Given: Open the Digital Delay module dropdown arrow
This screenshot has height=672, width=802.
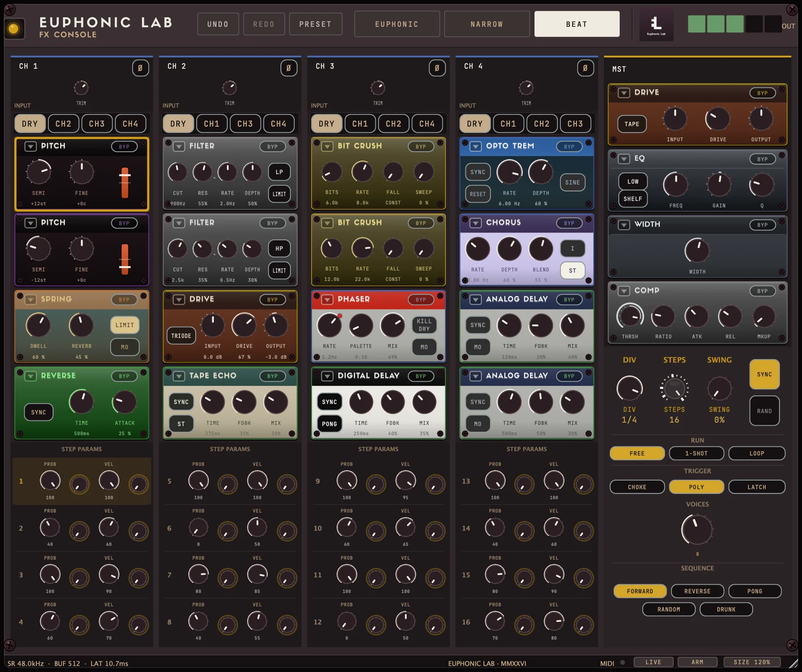Looking at the screenshot, I should [x=327, y=376].
